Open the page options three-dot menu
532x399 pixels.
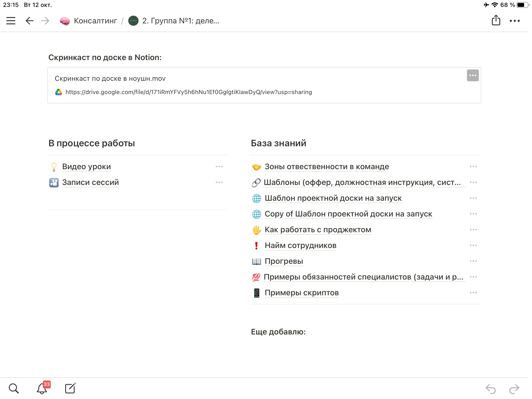pyautogui.click(x=515, y=21)
